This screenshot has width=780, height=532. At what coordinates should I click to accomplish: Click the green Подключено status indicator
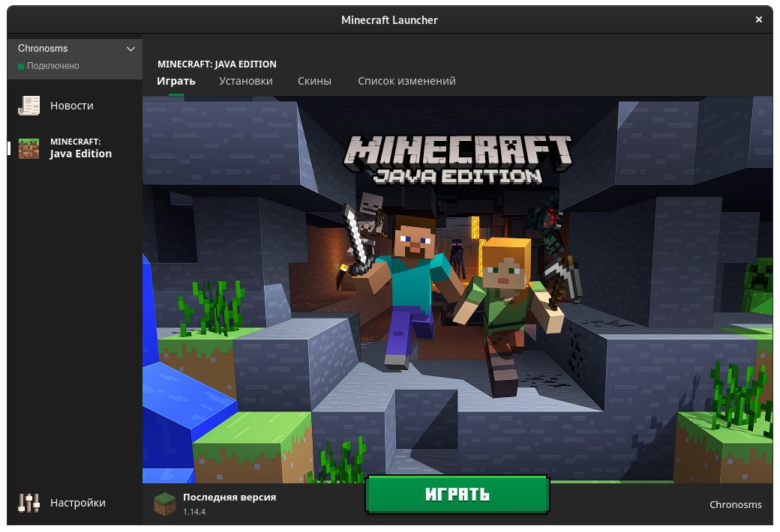[x=21, y=66]
